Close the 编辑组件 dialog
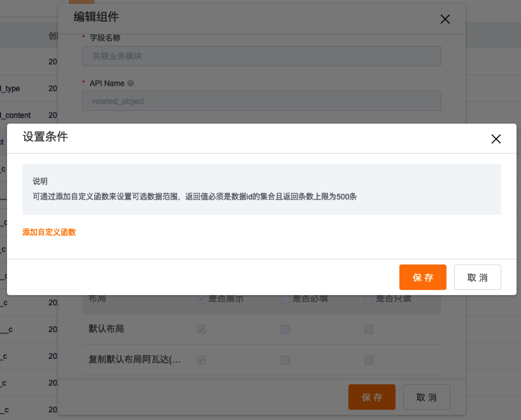Viewport: 521px width, 420px height. (445, 19)
